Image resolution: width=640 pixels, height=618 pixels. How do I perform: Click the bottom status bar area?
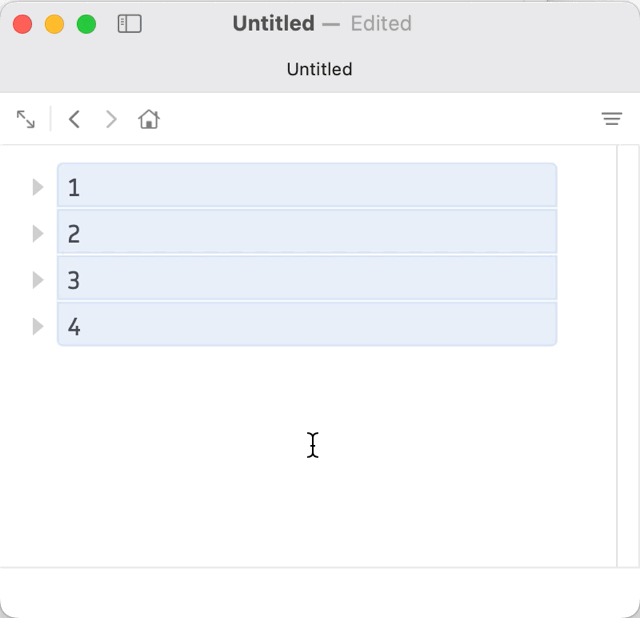click(x=320, y=592)
